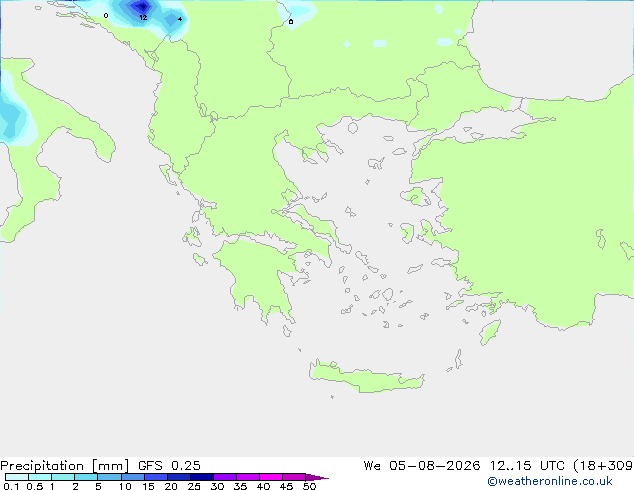Click the light blue rain area over Italy
This screenshot has height=490, width=634.
[x=14, y=115]
